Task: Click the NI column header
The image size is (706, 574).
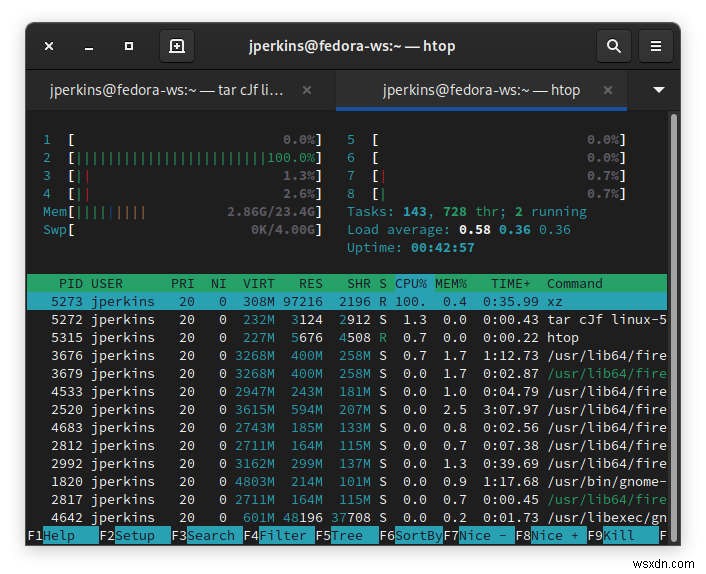Action: tap(218, 284)
